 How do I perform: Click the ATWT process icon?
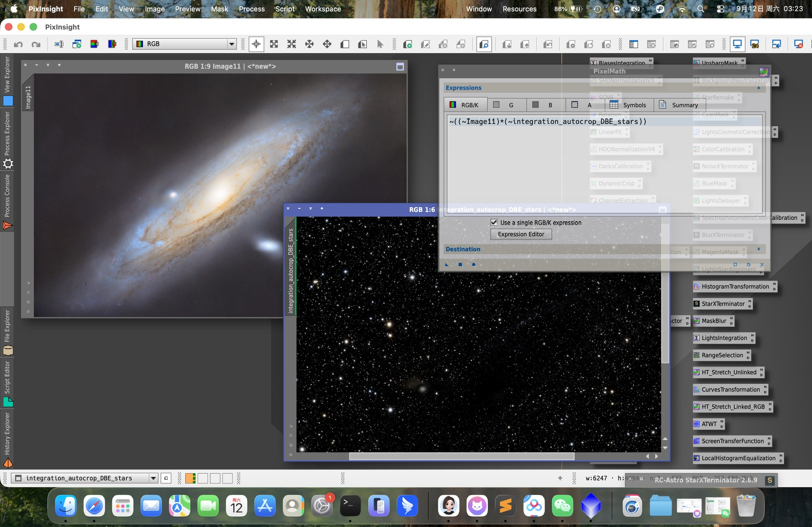tap(708, 424)
